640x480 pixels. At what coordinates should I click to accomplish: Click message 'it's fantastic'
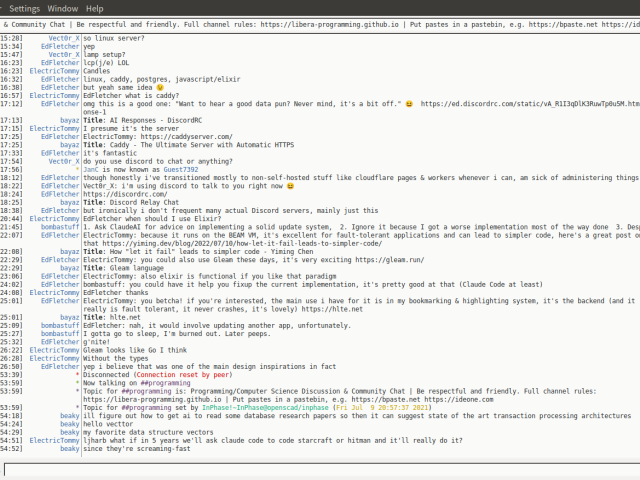(x=110, y=153)
